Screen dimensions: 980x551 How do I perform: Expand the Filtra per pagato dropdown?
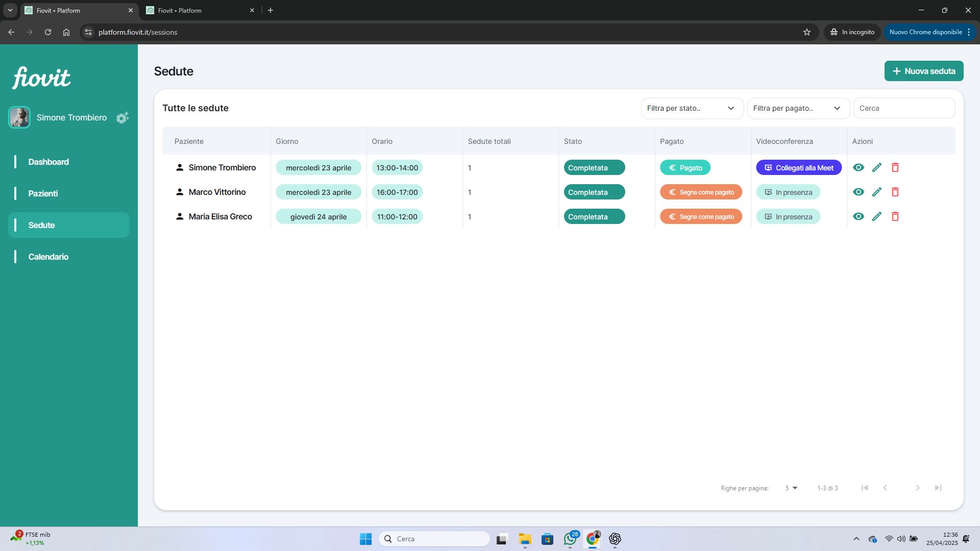pos(798,108)
